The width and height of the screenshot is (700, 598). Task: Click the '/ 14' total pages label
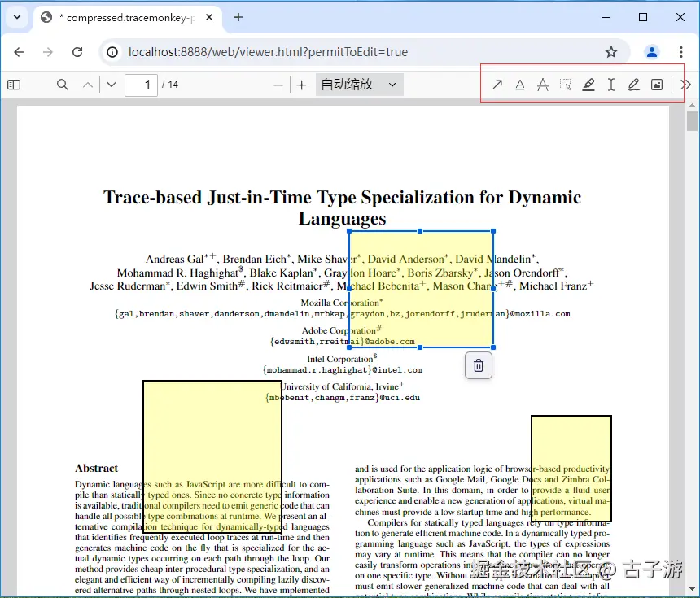[170, 85]
